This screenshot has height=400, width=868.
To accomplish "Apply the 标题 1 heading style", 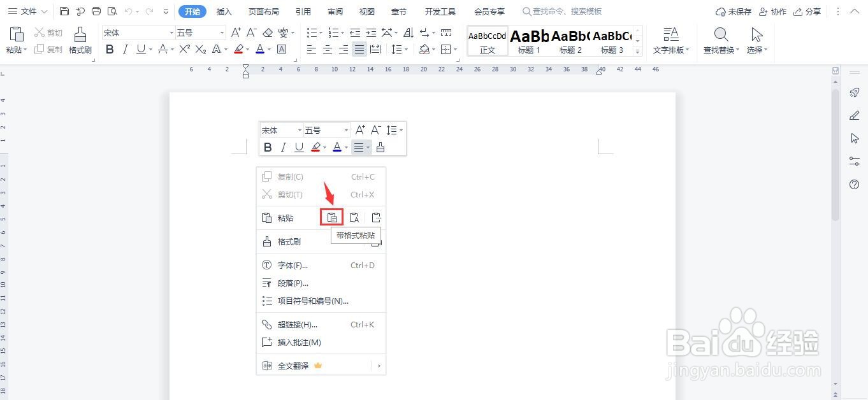I will point(529,41).
